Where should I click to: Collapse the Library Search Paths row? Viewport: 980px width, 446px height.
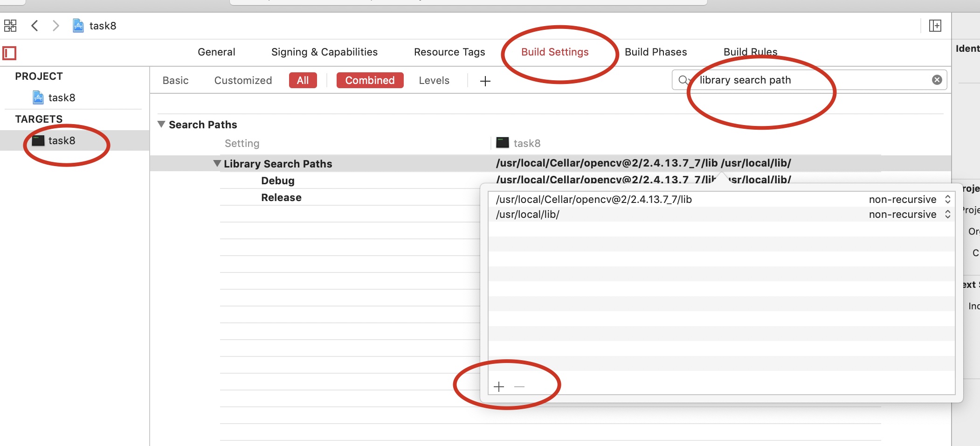pos(217,163)
